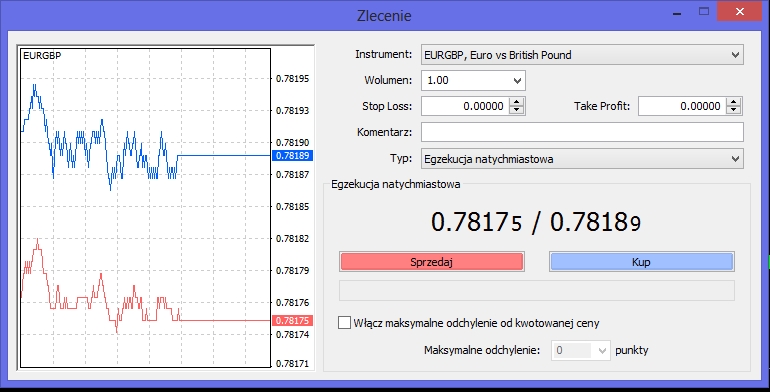Select the red 0.78175 bid price marker

pos(292,320)
